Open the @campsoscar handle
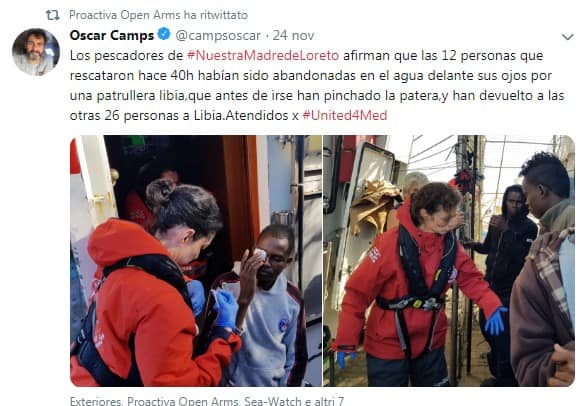Screen dimensions: 587x406 coord(218,36)
